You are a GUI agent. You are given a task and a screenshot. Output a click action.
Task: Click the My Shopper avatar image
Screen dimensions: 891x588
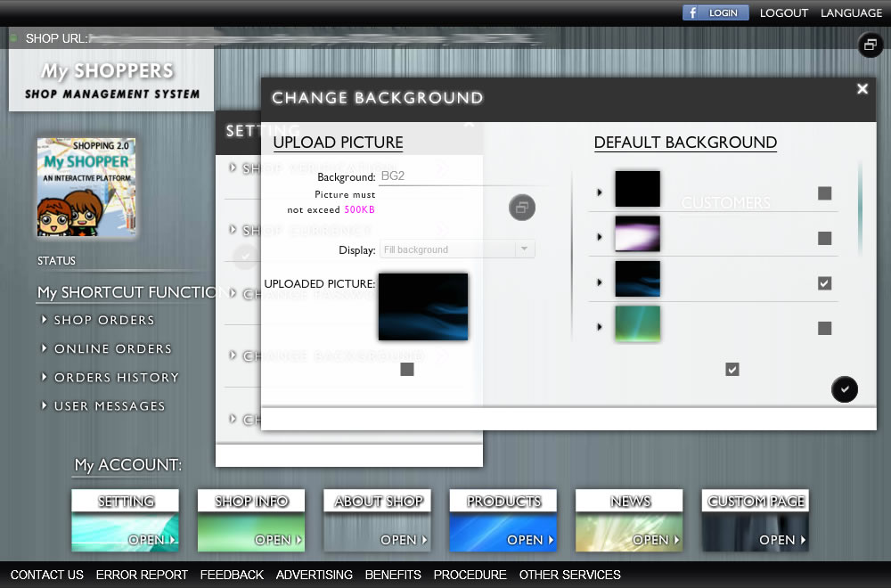point(86,187)
